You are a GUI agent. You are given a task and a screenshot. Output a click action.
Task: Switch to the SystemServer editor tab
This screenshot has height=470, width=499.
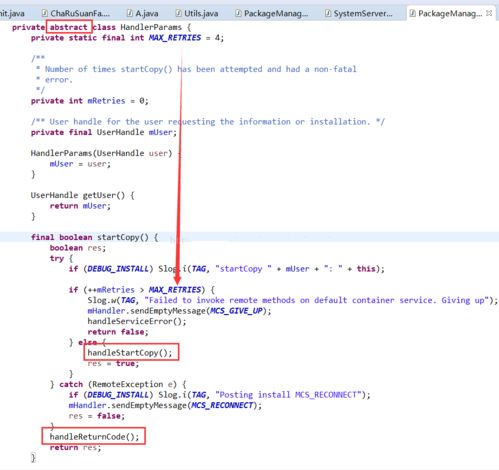pos(359,13)
